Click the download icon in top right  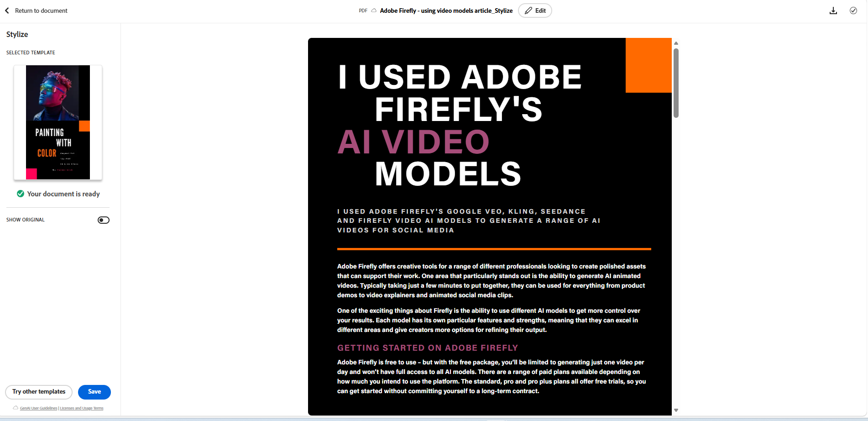coord(833,11)
